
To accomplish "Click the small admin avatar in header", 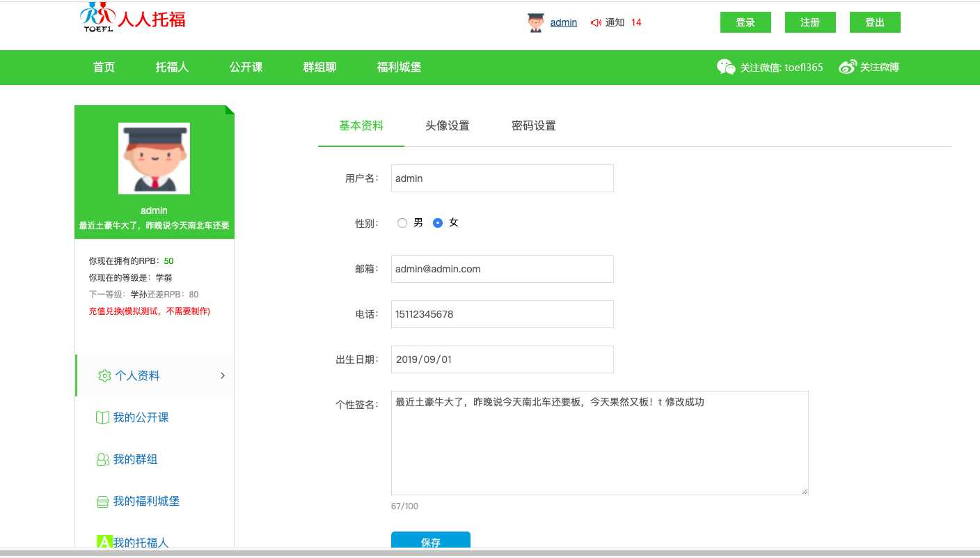I will pos(535,23).
